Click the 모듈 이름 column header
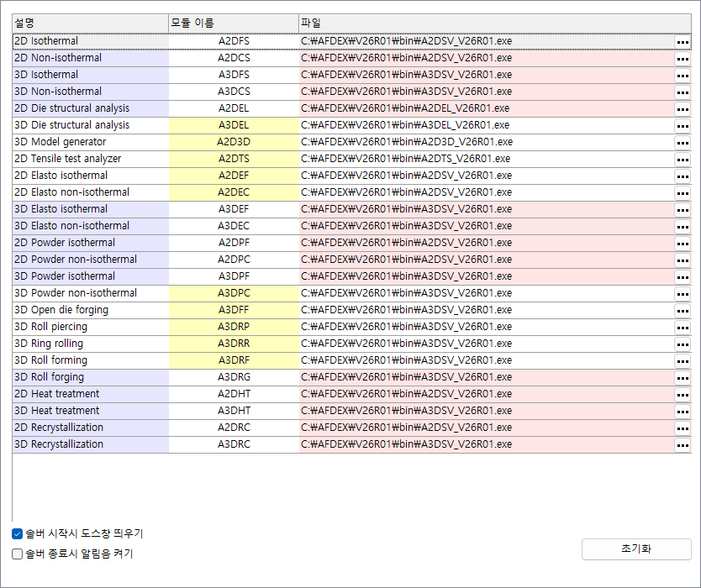This screenshot has width=701, height=588. pyautogui.click(x=234, y=24)
